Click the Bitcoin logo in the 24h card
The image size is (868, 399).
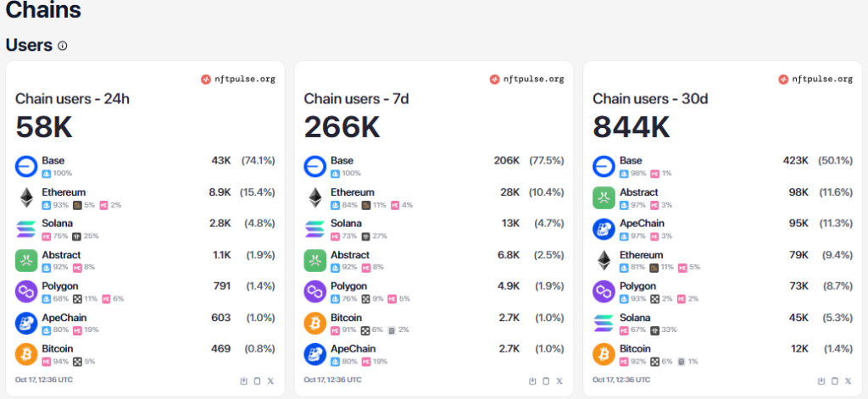[26, 354]
